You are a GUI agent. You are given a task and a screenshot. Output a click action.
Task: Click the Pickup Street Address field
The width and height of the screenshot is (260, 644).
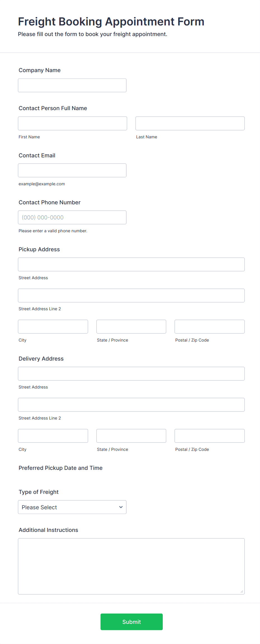[131, 264]
